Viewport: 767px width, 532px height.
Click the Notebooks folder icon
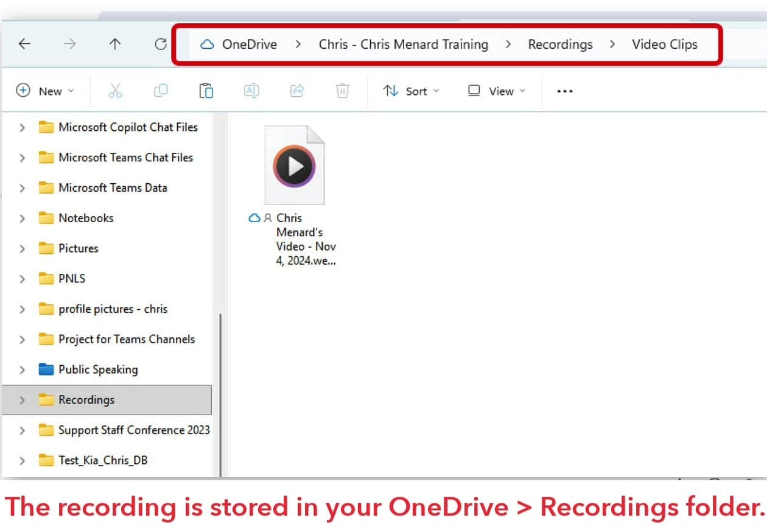click(x=46, y=218)
